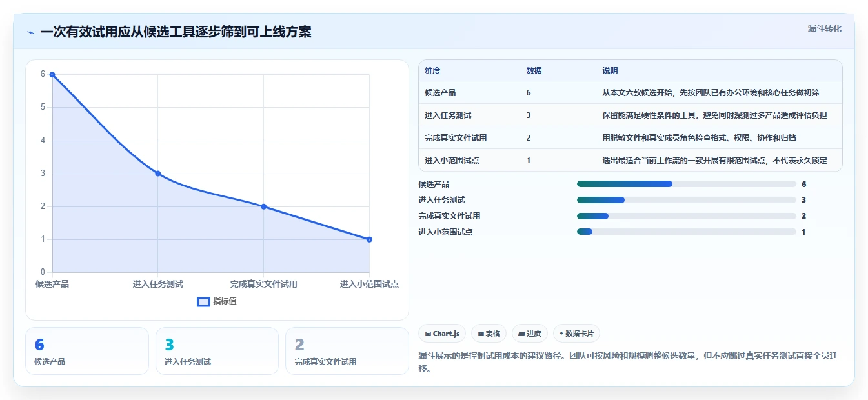Click the 候选产品 cell in the table

pyautogui.click(x=440, y=93)
